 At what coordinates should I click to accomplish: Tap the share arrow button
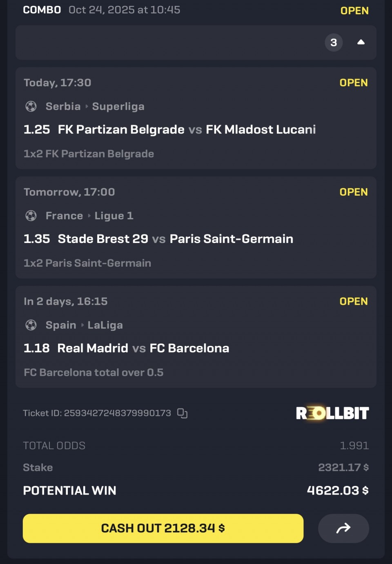(343, 528)
